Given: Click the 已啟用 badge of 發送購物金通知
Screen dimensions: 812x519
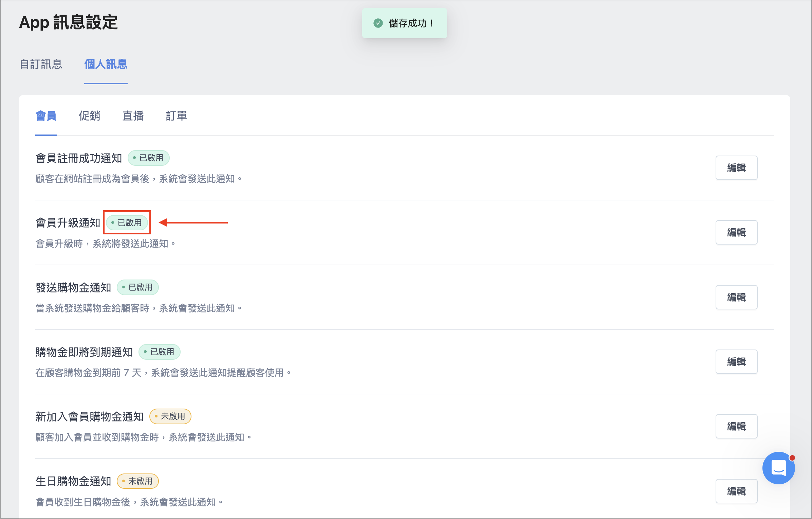Looking at the screenshot, I should tap(137, 287).
